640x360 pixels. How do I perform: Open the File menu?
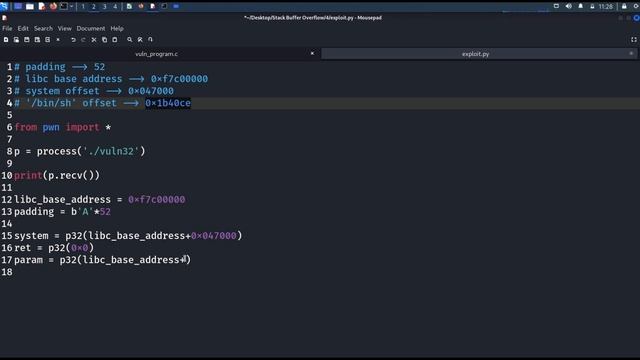tap(7, 29)
